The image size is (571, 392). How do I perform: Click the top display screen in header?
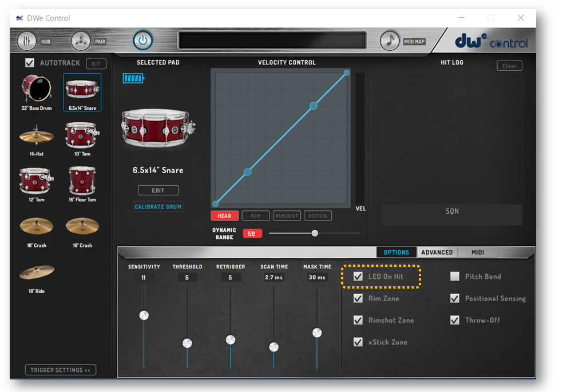click(x=272, y=41)
